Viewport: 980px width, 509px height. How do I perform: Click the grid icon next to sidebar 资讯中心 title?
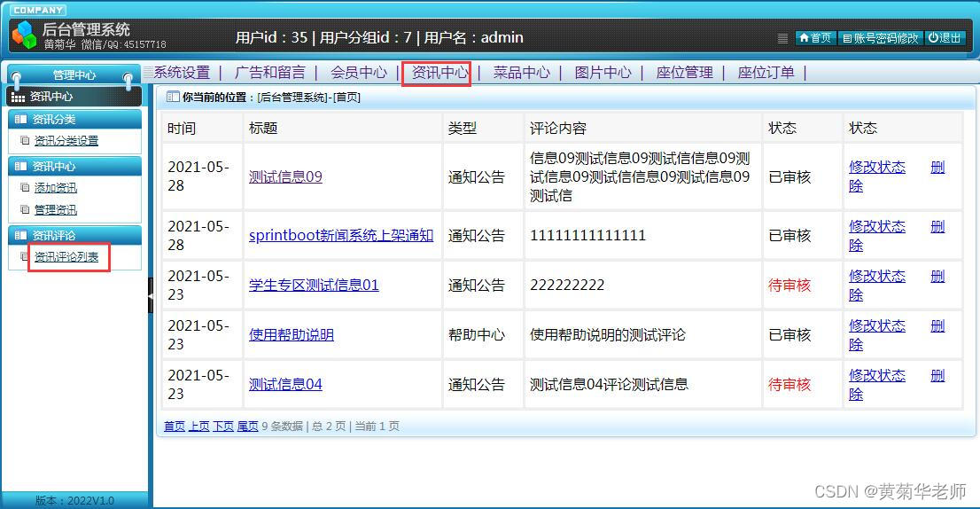tap(18, 97)
